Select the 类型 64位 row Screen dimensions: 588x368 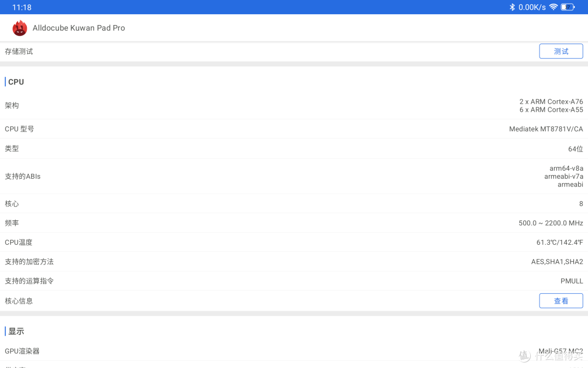click(294, 149)
